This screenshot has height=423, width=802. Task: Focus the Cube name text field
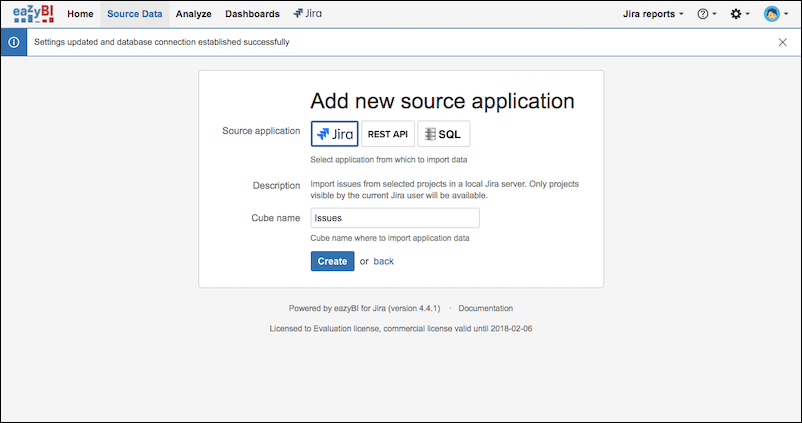pos(395,217)
